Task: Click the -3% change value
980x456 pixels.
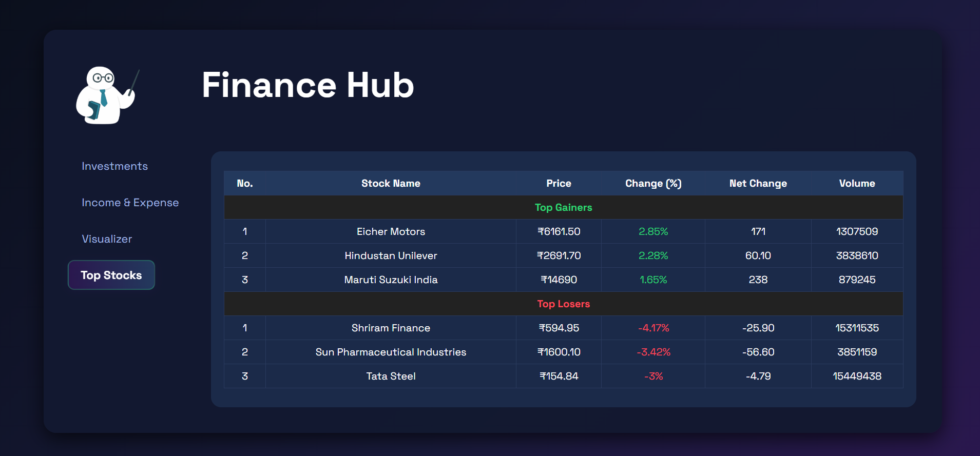Action: tap(653, 376)
